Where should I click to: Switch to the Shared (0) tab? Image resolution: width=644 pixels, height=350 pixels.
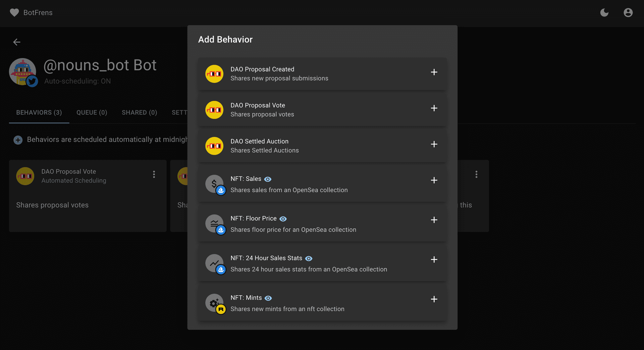pos(139,112)
